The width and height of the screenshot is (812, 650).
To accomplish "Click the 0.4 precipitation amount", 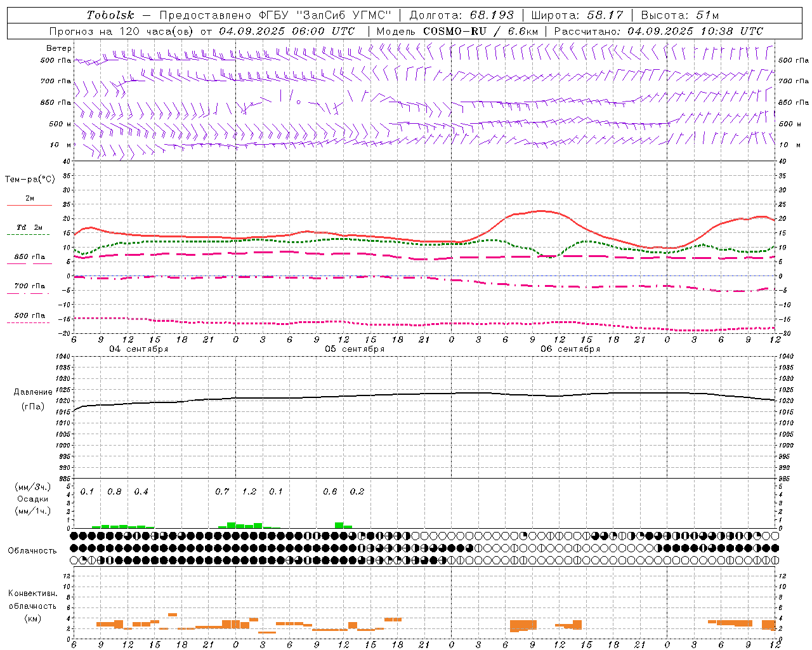I will pos(141,492).
